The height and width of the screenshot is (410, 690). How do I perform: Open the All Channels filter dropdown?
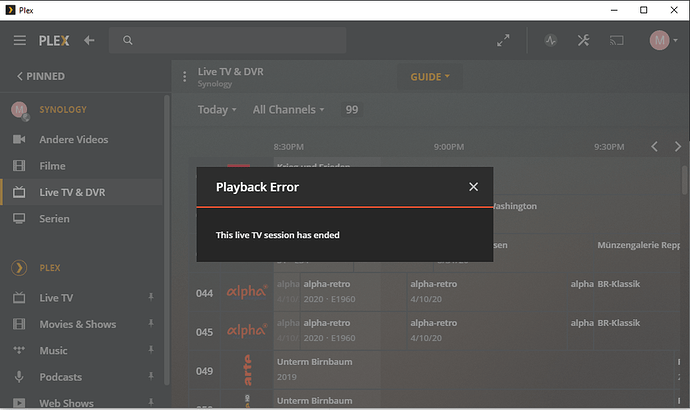288,110
